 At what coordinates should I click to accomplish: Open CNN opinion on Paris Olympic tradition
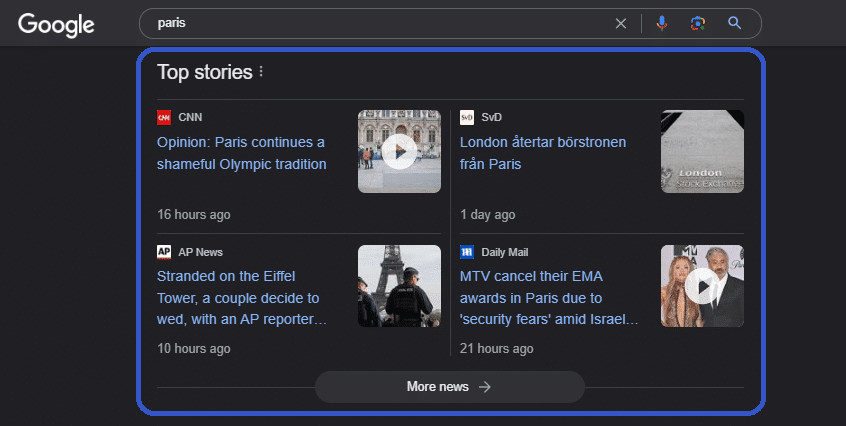click(241, 153)
